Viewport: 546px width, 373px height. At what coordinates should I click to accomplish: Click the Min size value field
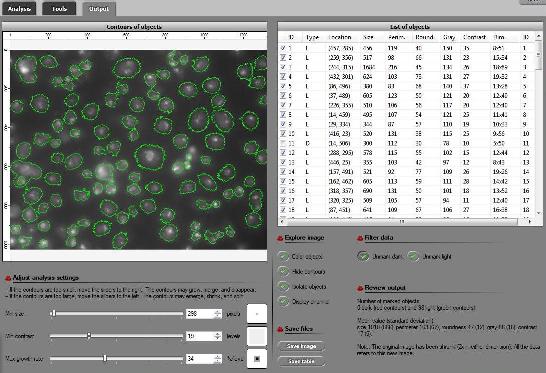[200, 314]
